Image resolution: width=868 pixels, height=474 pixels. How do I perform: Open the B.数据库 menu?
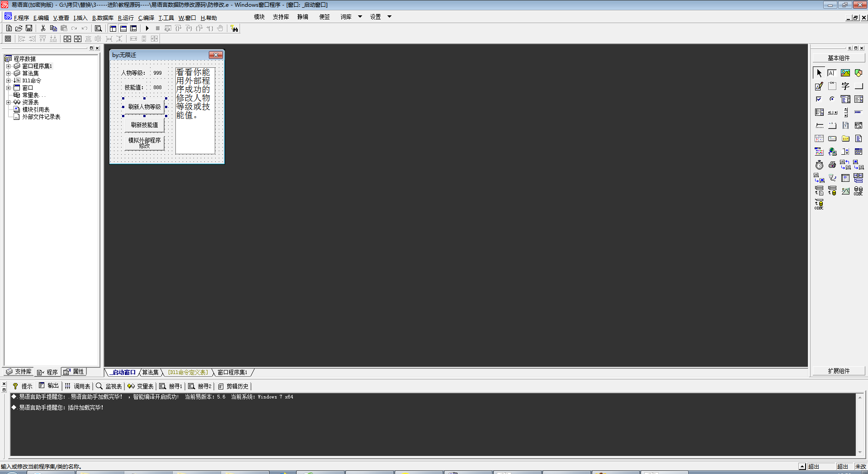[103, 18]
